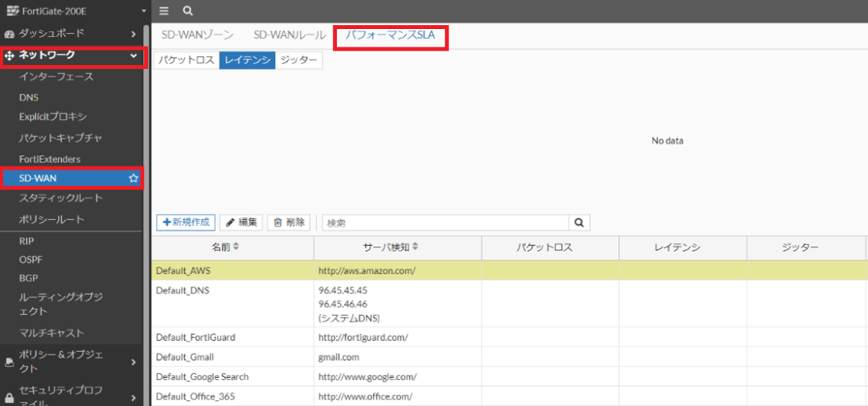Click http://fortiguard.com/ server cell
This screenshot has width=868, height=406.
[363, 338]
